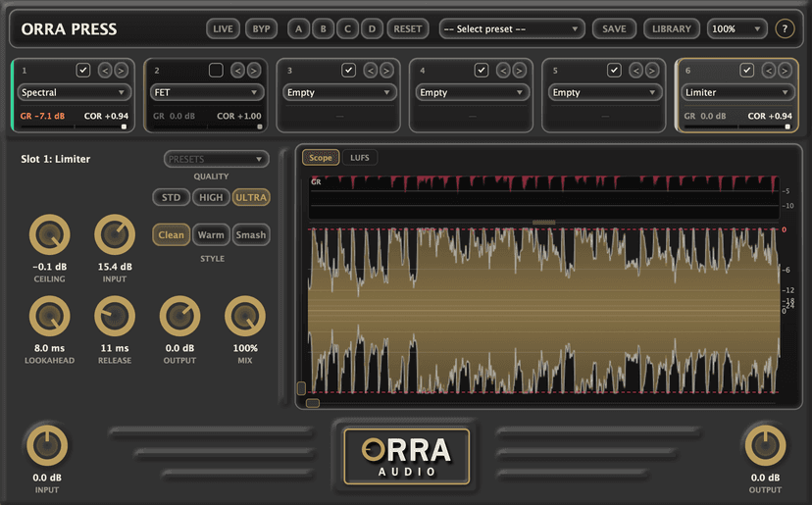Click the GR meter strip in scope

pyautogui.click(x=544, y=197)
